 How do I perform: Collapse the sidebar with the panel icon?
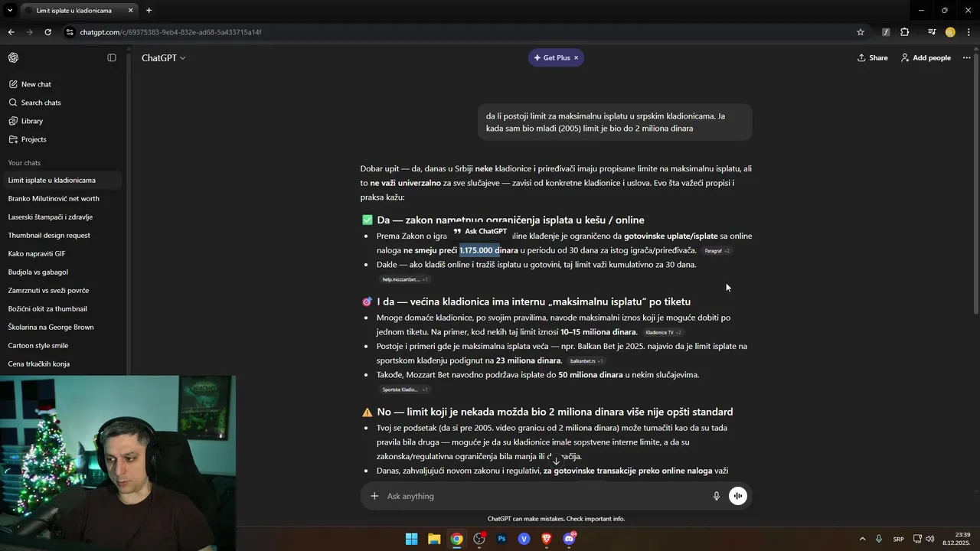112,57
